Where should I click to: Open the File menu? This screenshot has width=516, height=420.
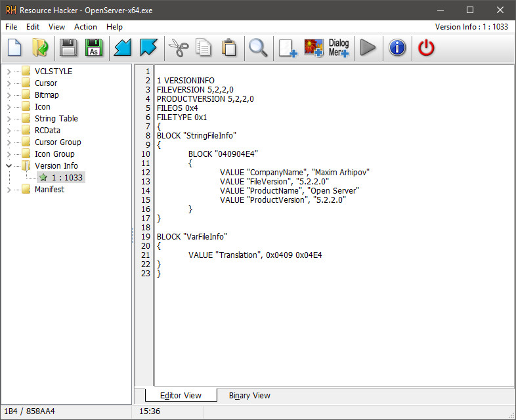point(11,27)
